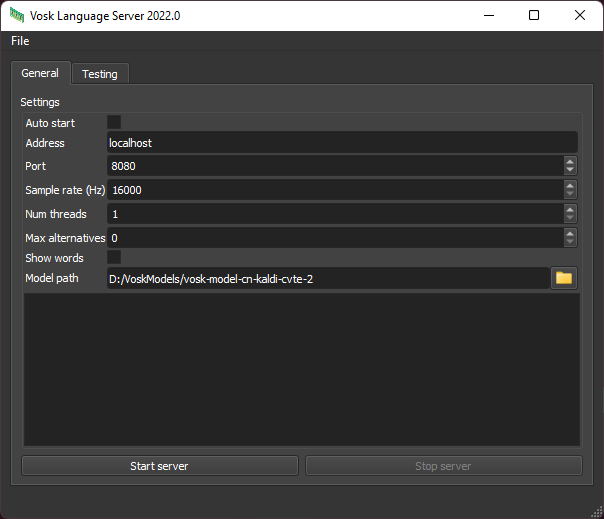The width and height of the screenshot is (604, 519).
Task: Decrease Num threads with down arrow
Action: [570, 218]
